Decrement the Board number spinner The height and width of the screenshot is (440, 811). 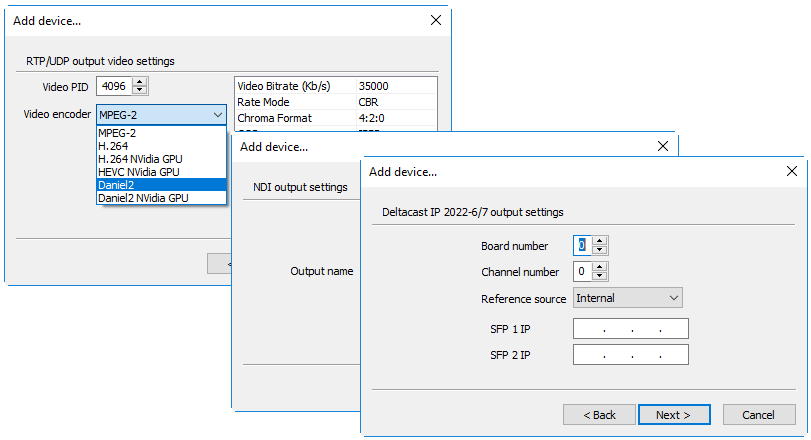pos(599,250)
